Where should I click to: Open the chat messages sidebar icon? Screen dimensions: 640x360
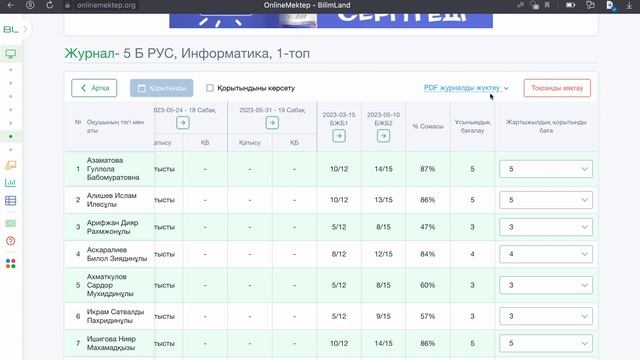point(11,165)
